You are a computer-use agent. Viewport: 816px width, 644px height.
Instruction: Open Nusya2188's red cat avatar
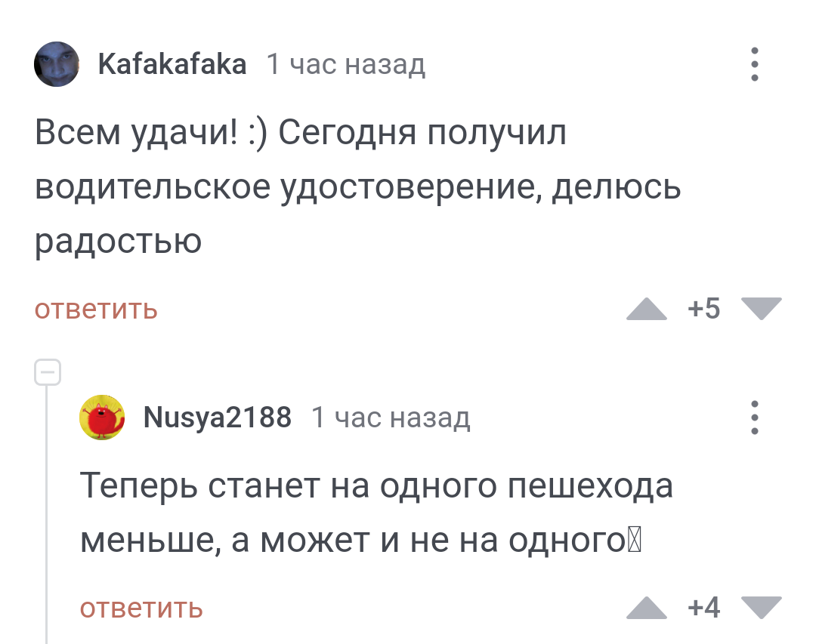103,417
